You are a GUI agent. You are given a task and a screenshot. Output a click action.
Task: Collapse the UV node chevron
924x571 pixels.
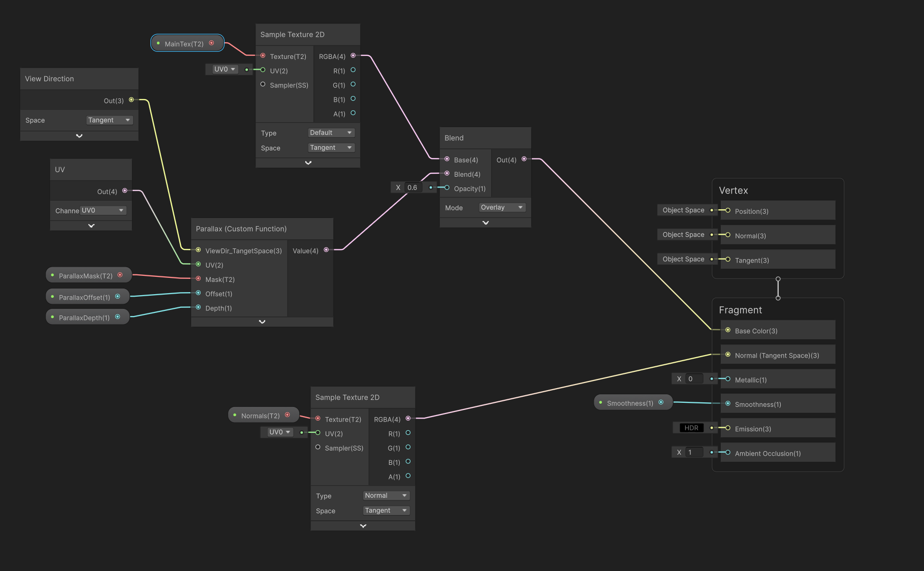coord(91,226)
